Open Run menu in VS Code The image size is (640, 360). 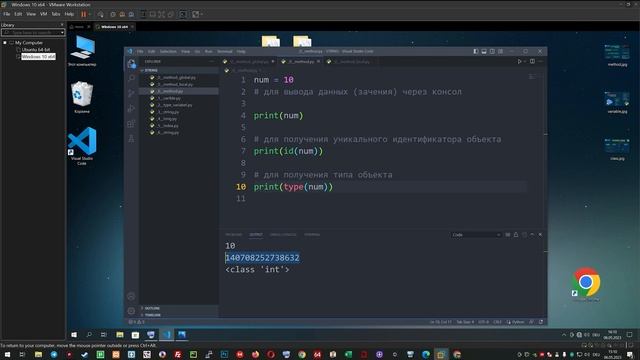pos(209,51)
